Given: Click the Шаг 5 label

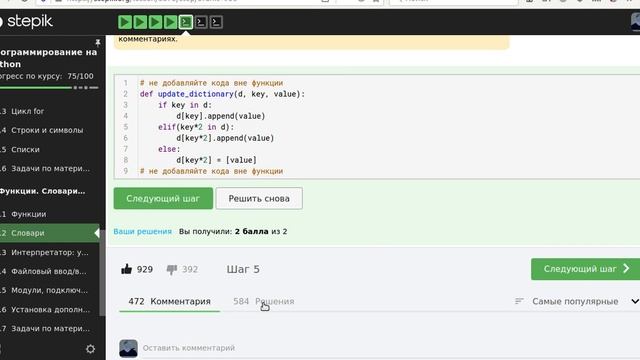Looking at the screenshot, I should pyautogui.click(x=243, y=269).
